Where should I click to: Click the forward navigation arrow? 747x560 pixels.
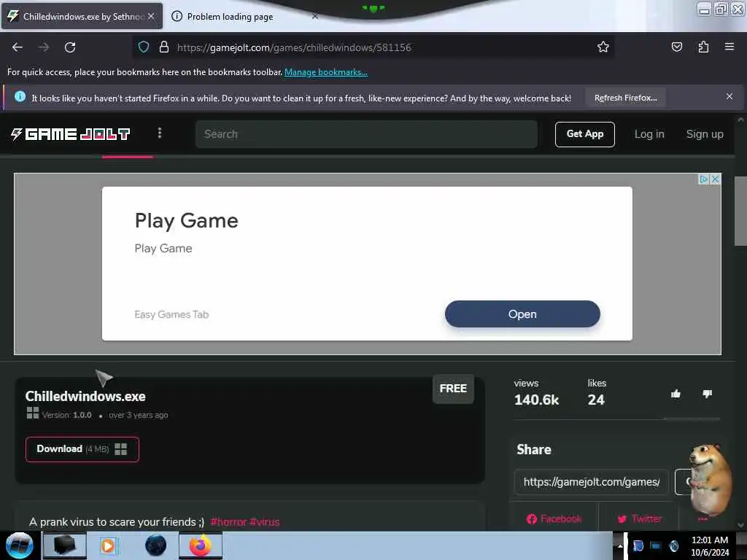pyautogui.click(x=44, y=47)
